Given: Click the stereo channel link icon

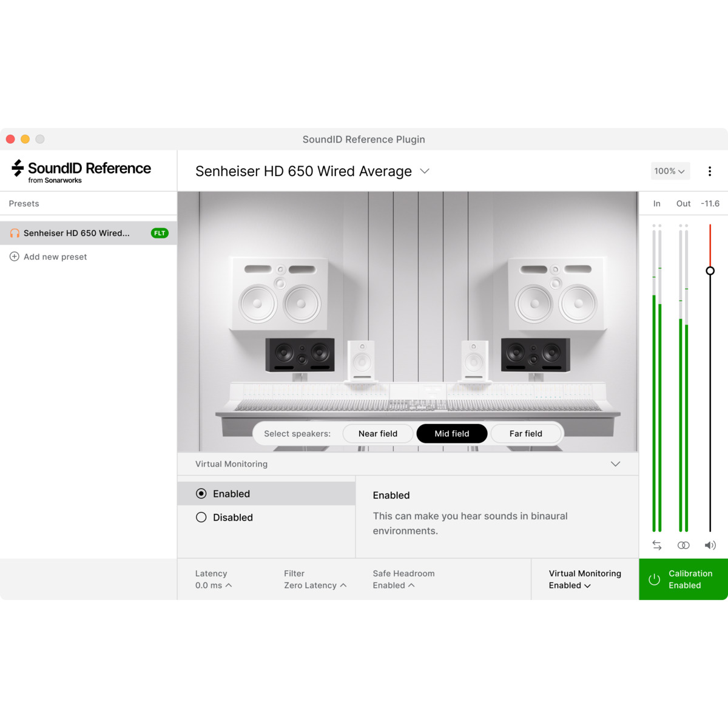Looking at the screenshot, I should point(683,545).
